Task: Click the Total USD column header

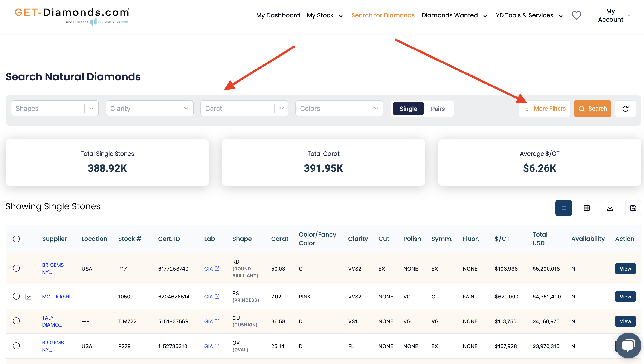Action: pos(540,239)
